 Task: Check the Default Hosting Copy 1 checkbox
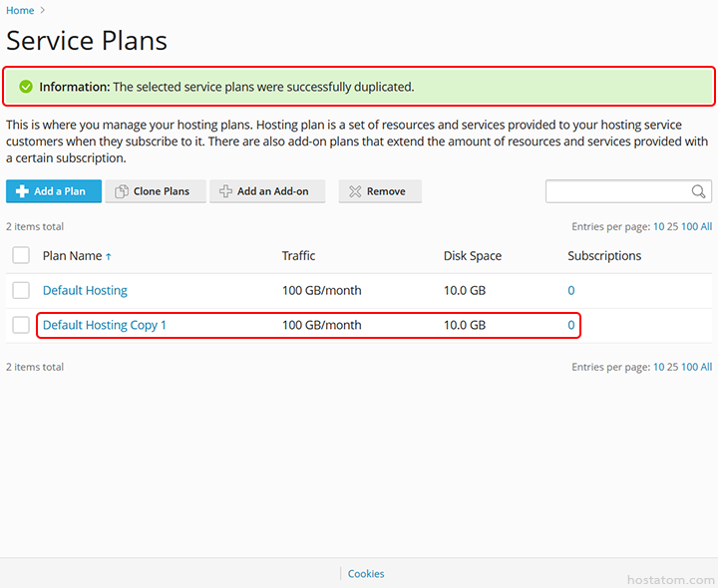[x=21, y=325]
